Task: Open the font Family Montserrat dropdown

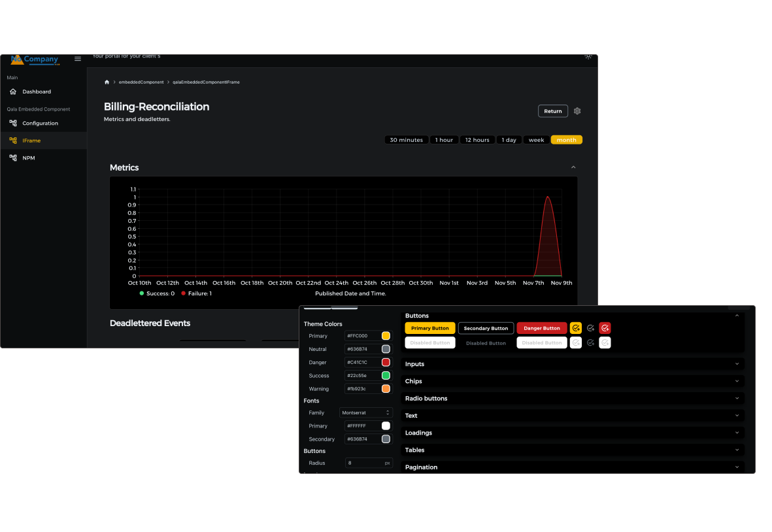Action: coord(366,413)
